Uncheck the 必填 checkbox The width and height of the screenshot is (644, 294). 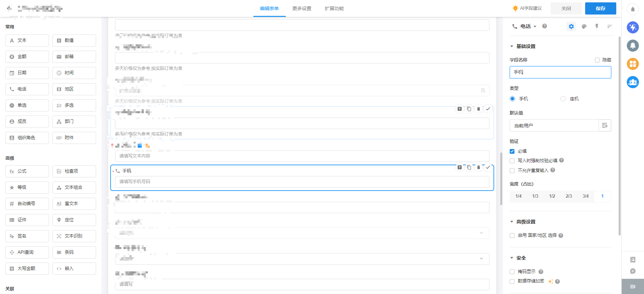point(512,151)
